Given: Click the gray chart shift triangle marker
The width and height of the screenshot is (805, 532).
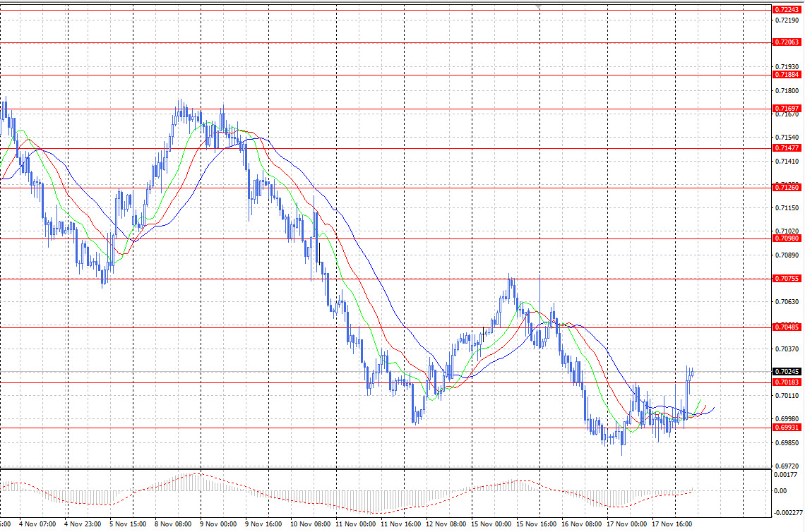Looking at the screenshot, I should pyautogui.click(x=539, y=6).
